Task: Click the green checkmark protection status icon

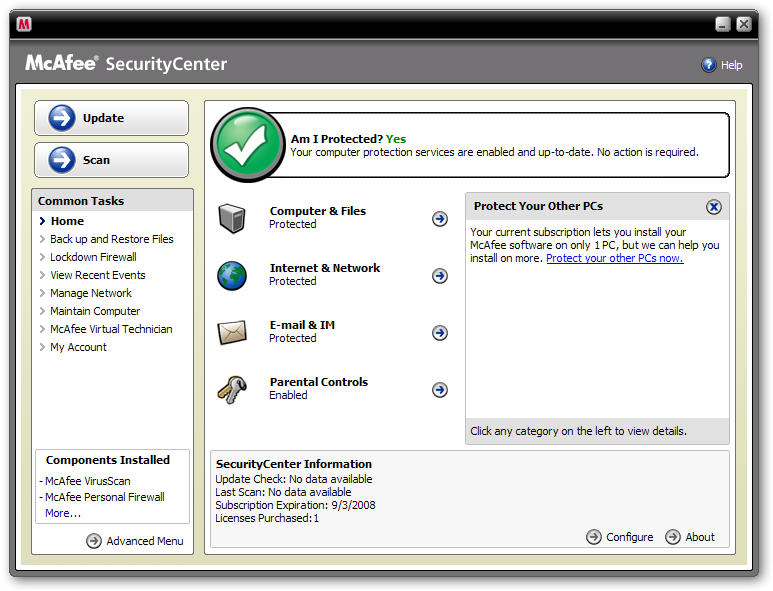Action: (x=246, y=146)
